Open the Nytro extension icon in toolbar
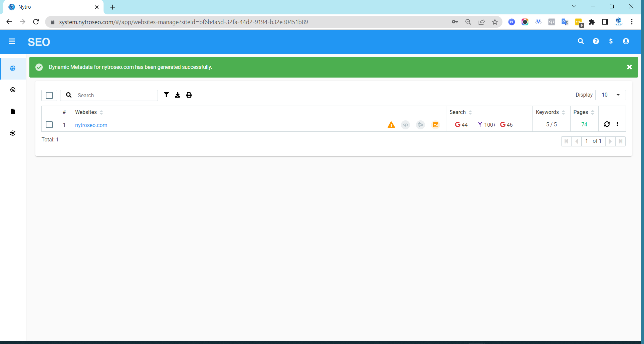The width and height of the screenshot is (644, 344). [x=619, y=21]
